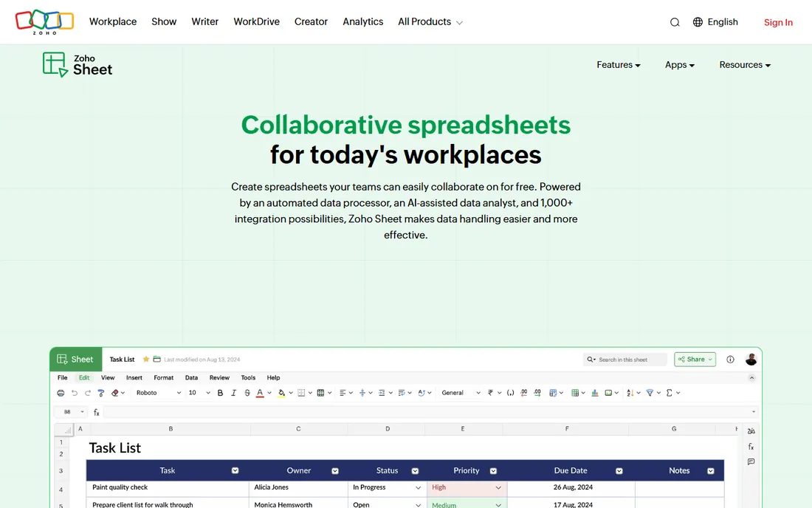Screen dimensions: 812x508
Task: Open the font size 10 dropdown
Action: (199, 393)
